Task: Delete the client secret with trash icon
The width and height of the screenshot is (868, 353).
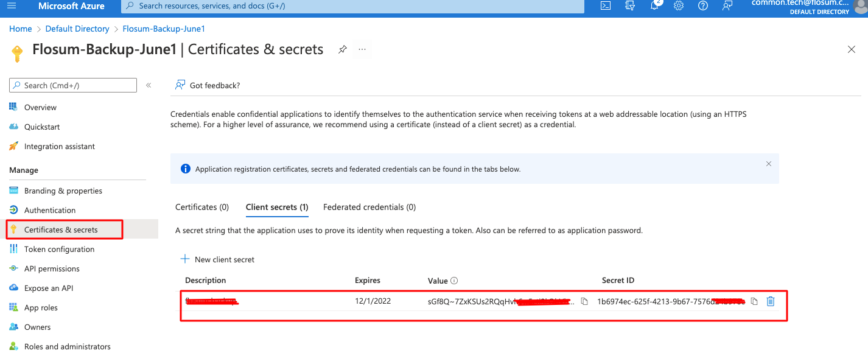Action: click(x=771, y=301)
